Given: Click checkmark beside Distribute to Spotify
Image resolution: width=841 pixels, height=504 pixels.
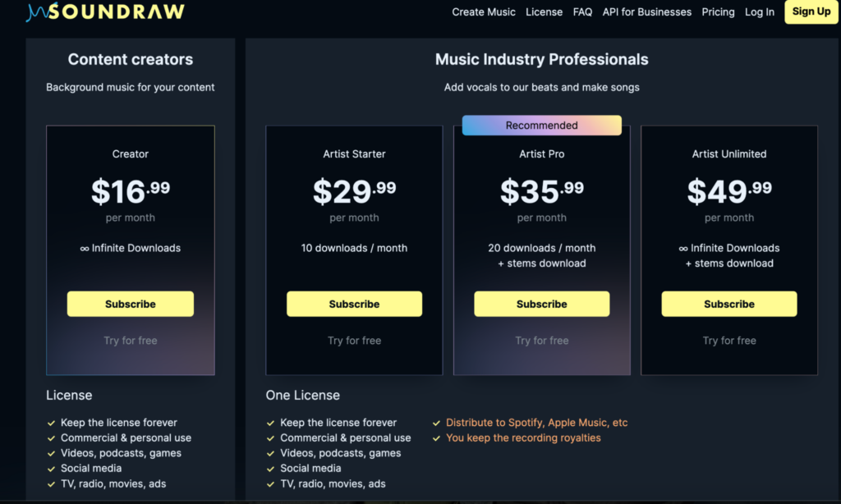Looking at the screenshot, I should [x=436, y=423].
